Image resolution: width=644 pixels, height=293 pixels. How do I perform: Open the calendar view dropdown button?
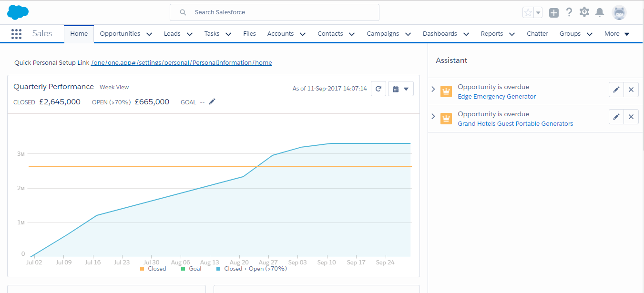[x=401, y=89]
